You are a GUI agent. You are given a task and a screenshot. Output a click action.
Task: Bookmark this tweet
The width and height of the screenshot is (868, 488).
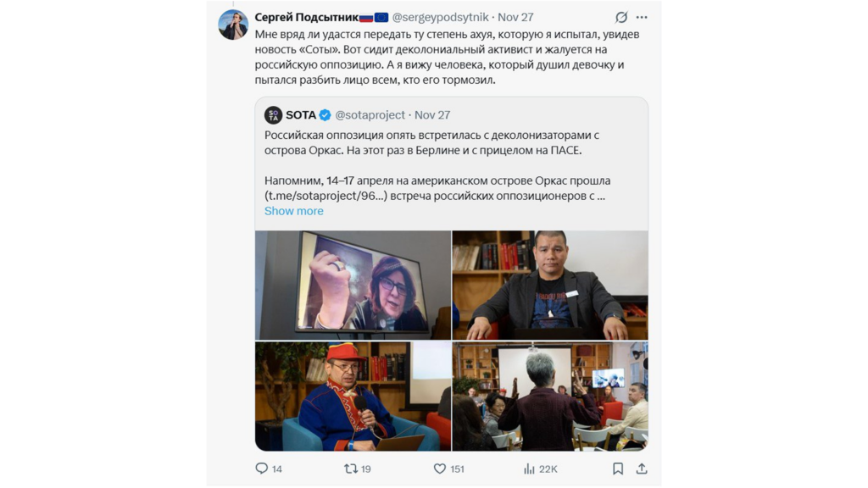point(618,469)
